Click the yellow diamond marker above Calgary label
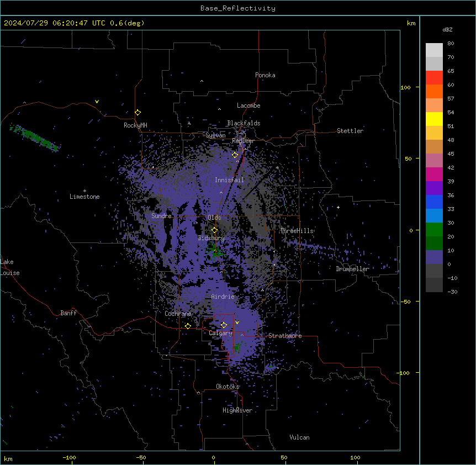Image resolution: width=476 pixels, height=465 pixels. coord(224,325)
